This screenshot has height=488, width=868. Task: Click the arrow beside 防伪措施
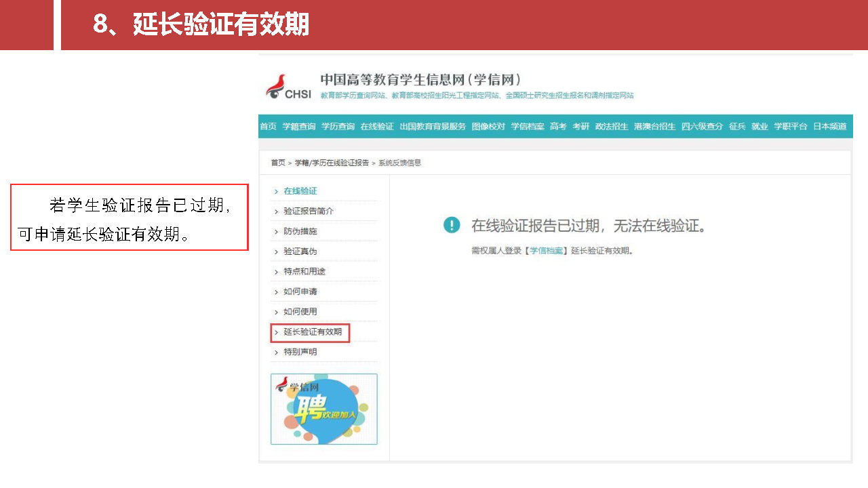(276, 232)
